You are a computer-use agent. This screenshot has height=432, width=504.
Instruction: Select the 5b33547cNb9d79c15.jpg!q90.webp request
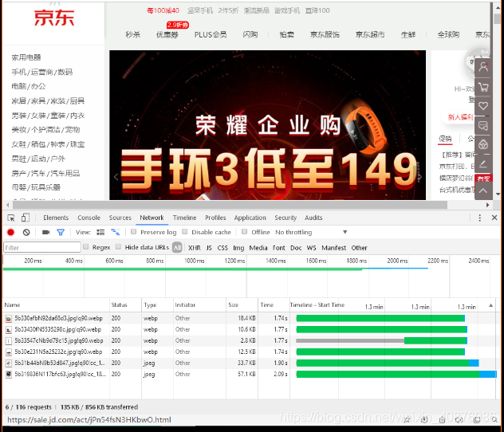(x=59, y=341)
